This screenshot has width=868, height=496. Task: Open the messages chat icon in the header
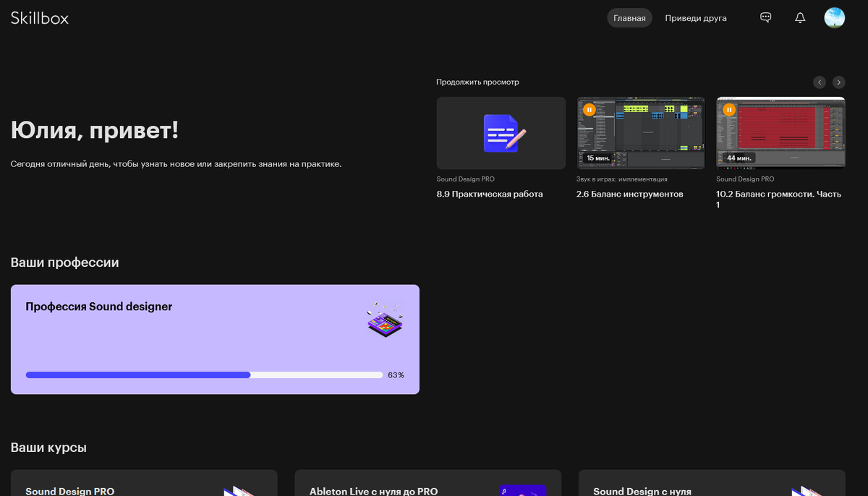point(765,17)
